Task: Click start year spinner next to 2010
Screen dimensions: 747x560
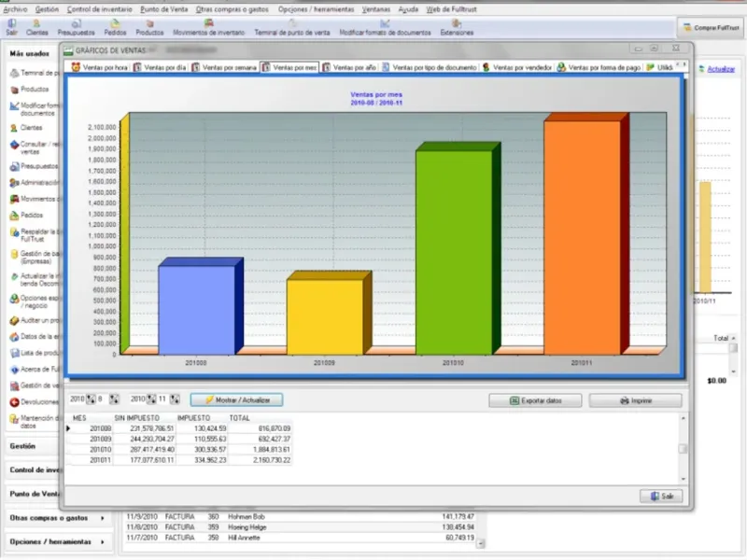Action: pyautogui.click(x=91, y=399)
